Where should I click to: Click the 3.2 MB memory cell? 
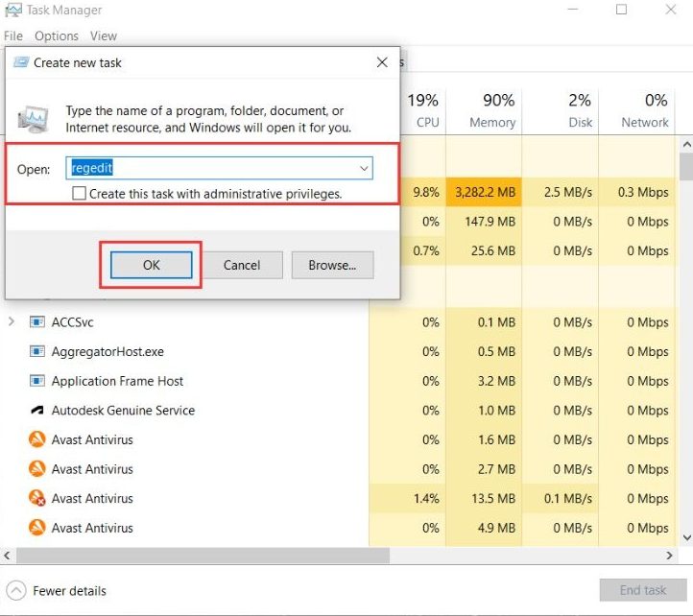[x=484, y=381]
